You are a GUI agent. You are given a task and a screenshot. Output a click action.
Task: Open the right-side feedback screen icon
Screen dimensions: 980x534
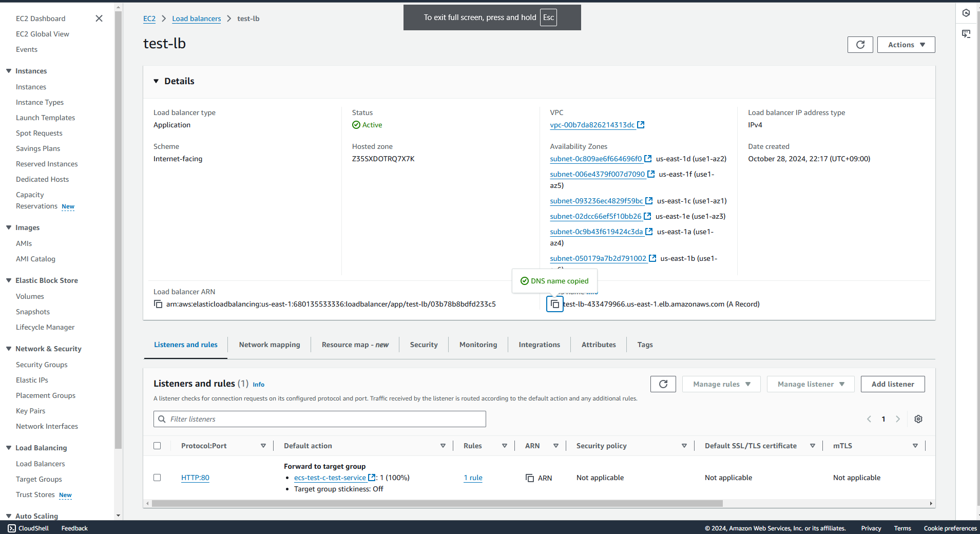point(966,34)
